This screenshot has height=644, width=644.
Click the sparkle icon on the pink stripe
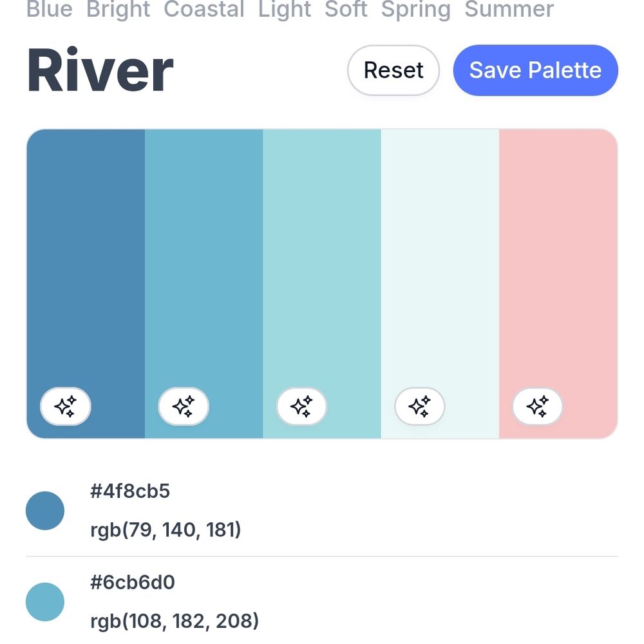point(538,406)
